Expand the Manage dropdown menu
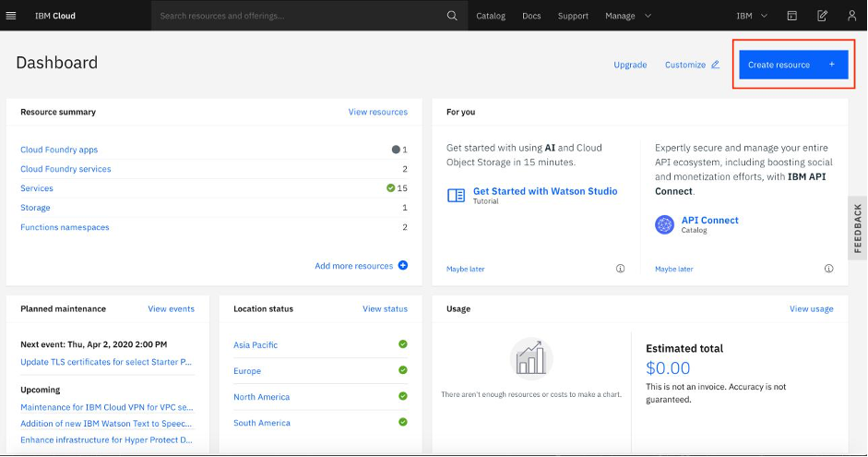 628,16
